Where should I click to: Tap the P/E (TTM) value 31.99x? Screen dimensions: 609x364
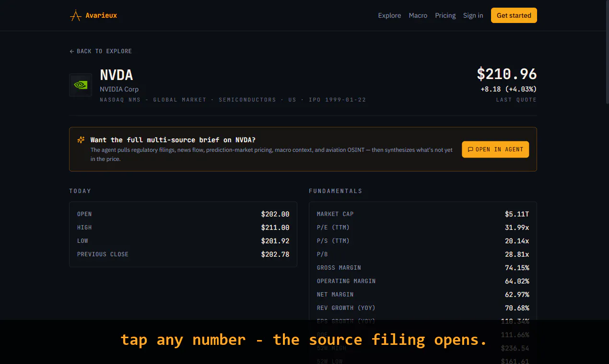coord(517,227)
